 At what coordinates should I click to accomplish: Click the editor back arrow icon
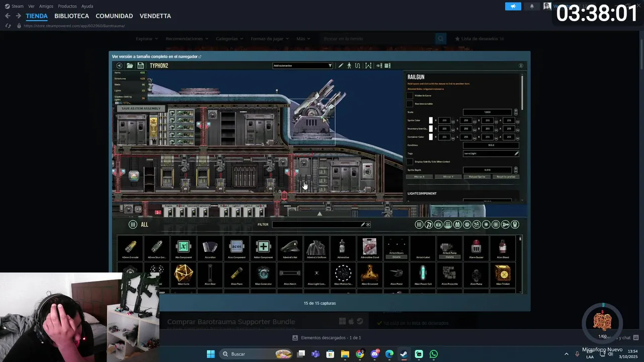pyautogui.click(x=119, y=65)
